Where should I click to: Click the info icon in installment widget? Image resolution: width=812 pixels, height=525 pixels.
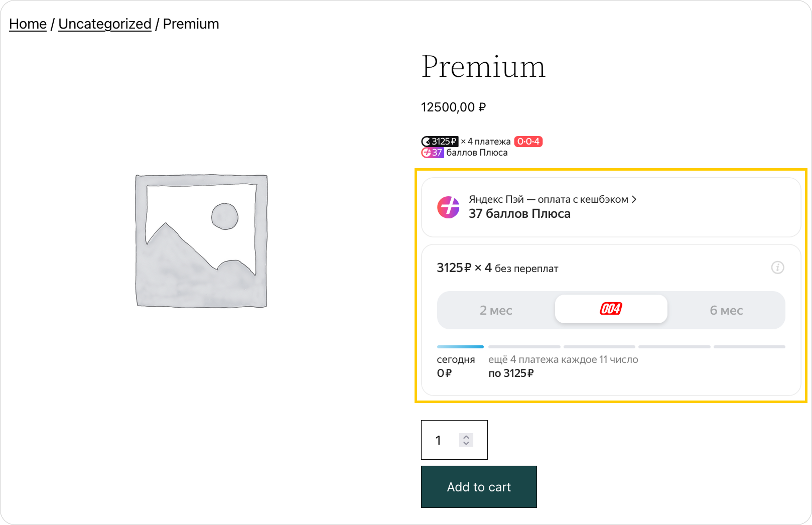(x=777, y=268)
